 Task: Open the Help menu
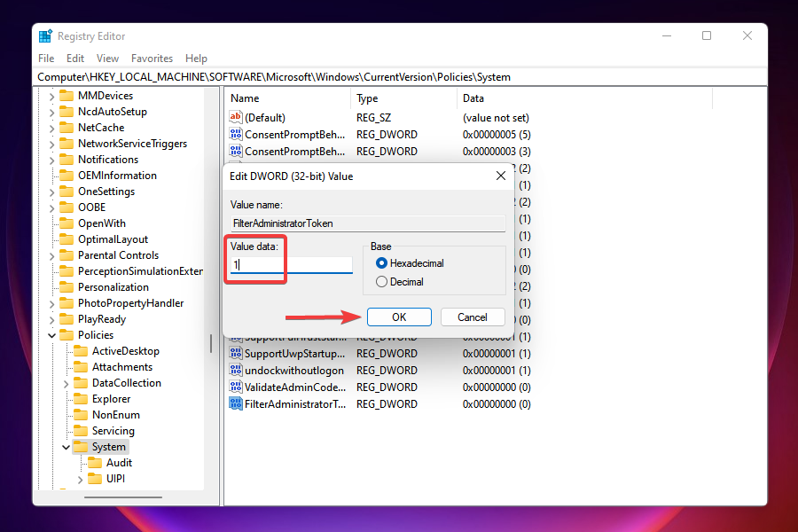(197, 58)
